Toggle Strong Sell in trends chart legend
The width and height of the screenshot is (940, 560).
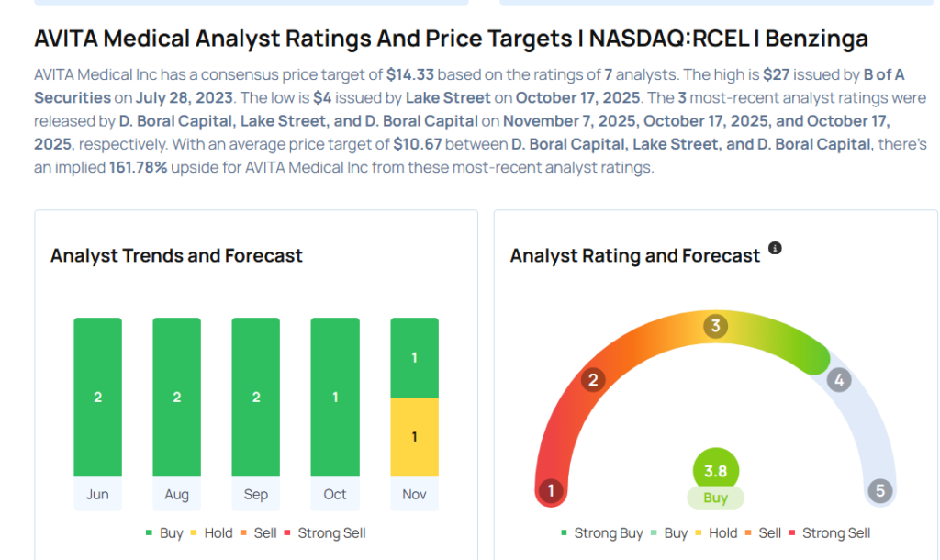(x=326, y=532)
